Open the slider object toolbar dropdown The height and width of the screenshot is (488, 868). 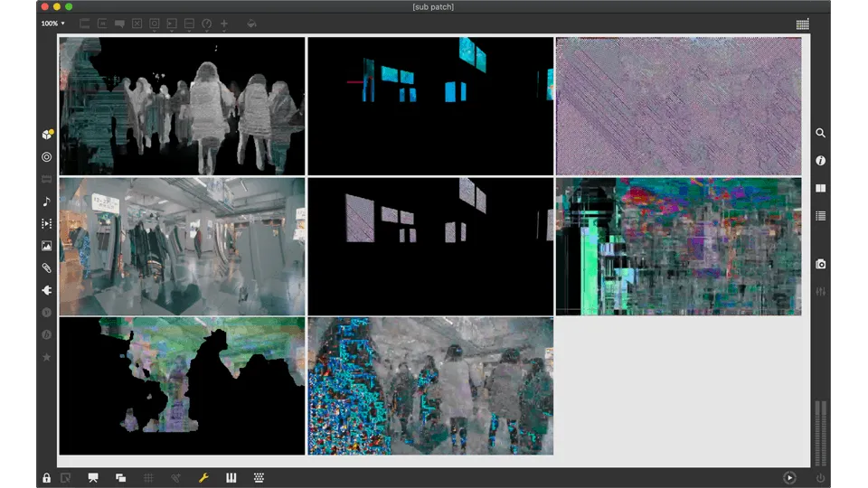[189, 23]
